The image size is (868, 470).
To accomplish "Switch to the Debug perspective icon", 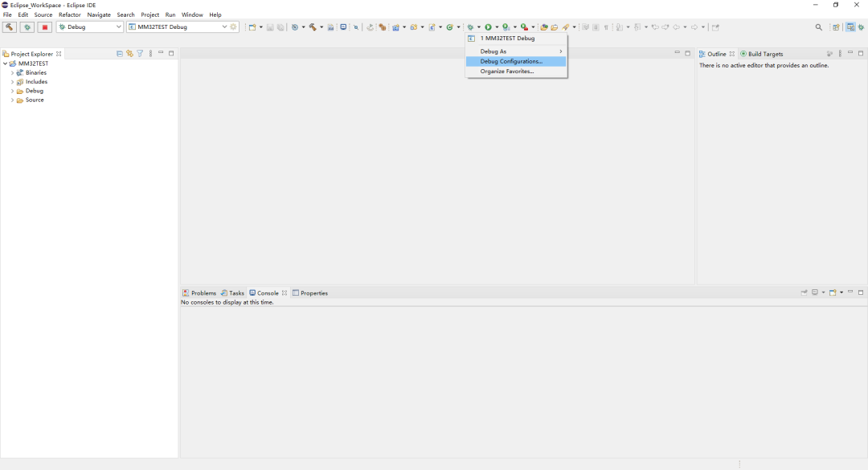I will (862, 27).
